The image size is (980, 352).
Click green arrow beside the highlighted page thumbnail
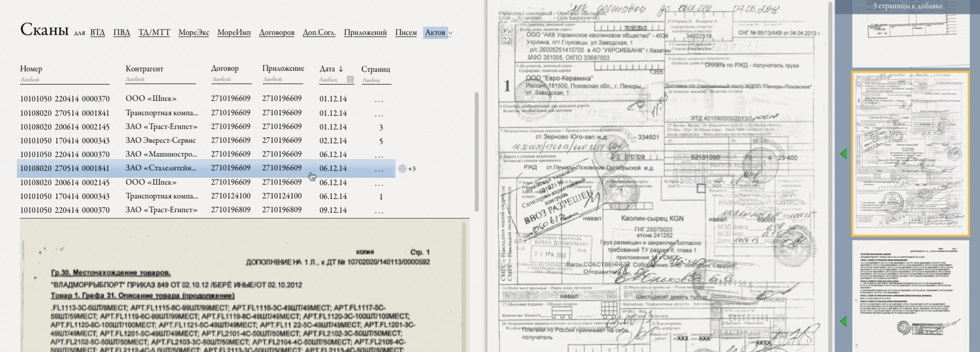[x=843, y=154]
